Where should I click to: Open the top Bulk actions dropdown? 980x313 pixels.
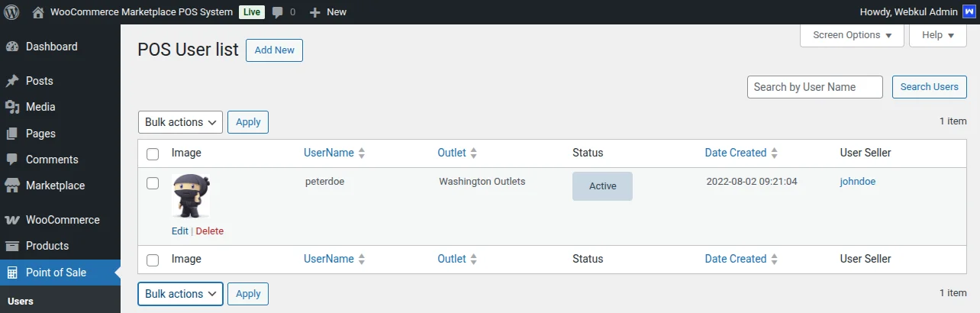pyautogui.click(x=180, y=122)
